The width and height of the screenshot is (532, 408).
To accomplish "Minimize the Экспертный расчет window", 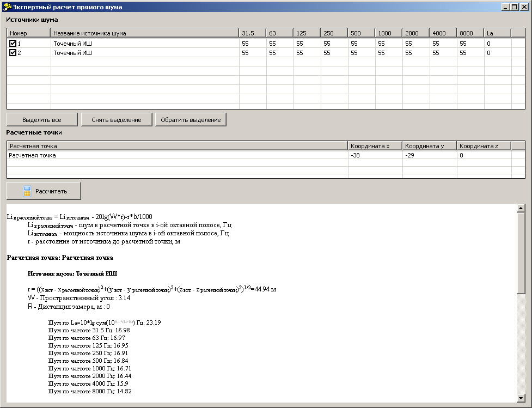I will [x=506, y=7].
